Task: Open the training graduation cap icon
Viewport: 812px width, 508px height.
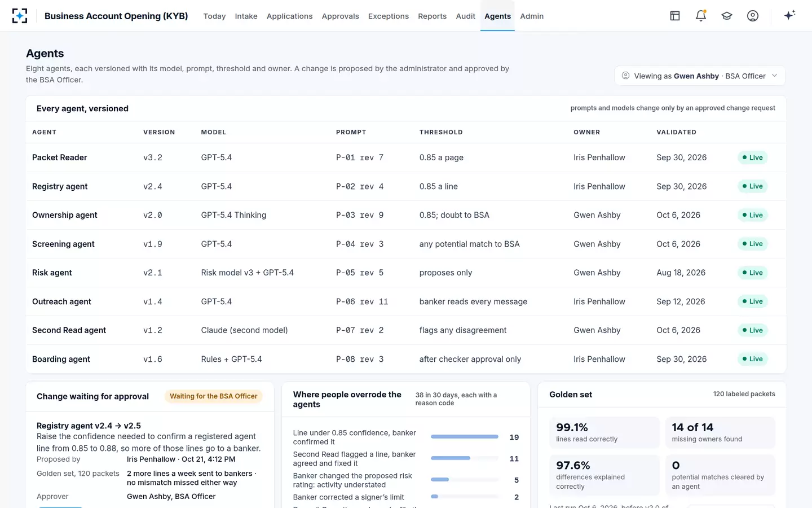Action: (x=727, y=16)
